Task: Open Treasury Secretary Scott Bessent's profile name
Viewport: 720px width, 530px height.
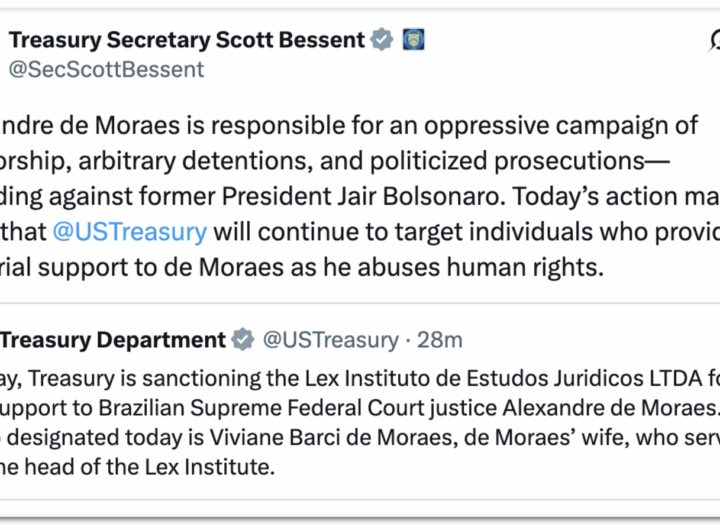Action: point(186,41)
